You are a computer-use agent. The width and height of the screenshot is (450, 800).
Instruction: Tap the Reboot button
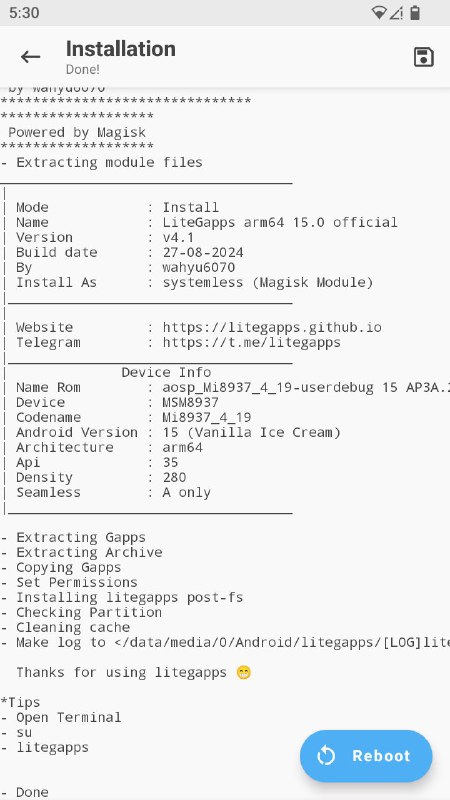point(366,756)
